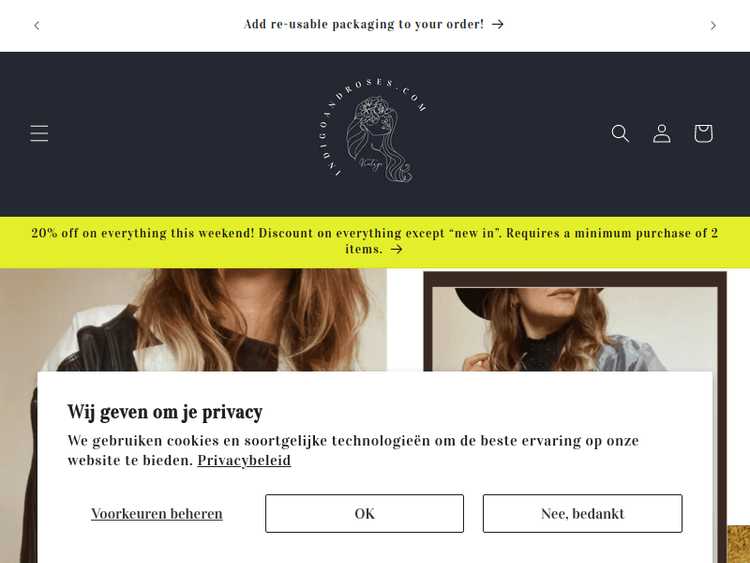Viewport: 750px width, 563px height.
Task: Click the 'Wij geven om je privacy' heading
Action: [165, 412]
